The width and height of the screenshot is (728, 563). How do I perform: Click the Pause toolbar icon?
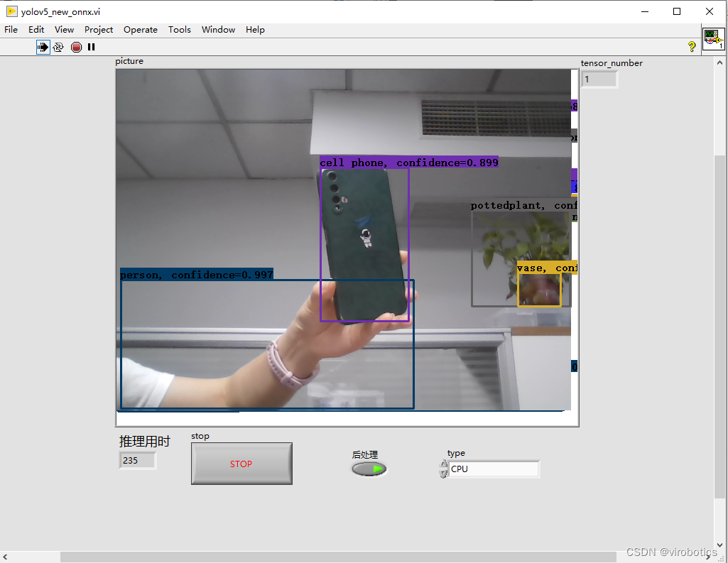(x=91, y=47)
